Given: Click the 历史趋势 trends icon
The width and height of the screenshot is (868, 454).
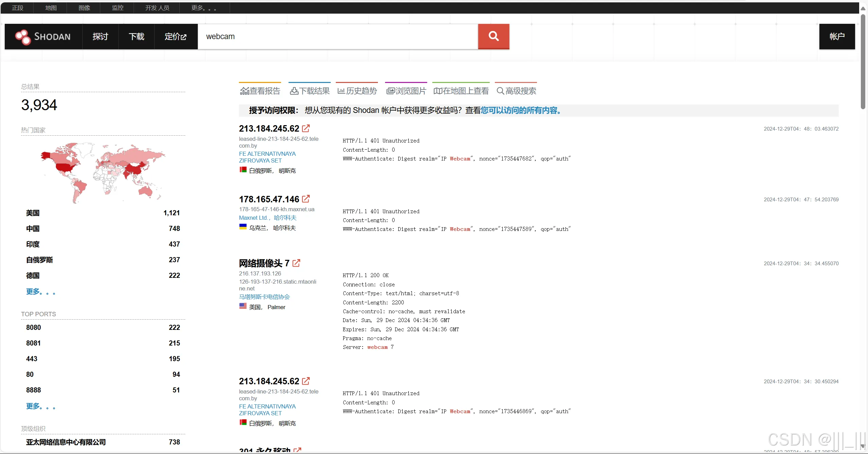Looking at the screenshot, I should (x=341, y=91).
